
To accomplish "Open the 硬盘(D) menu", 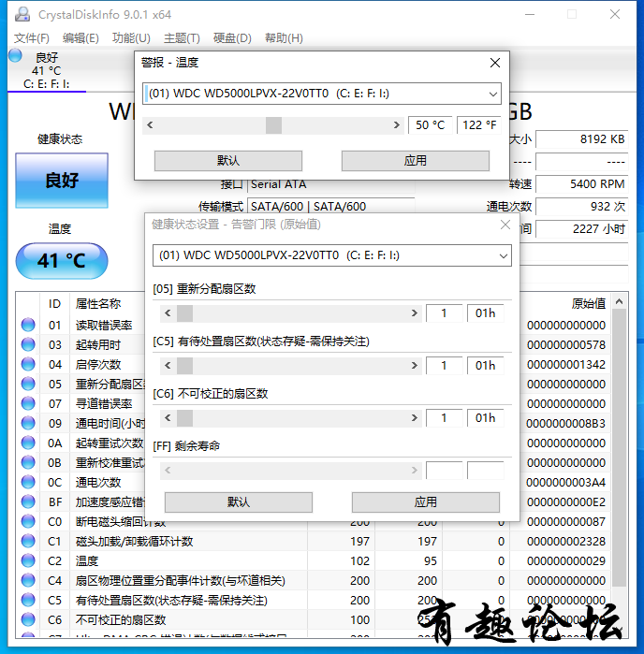I will click(232, 38).
